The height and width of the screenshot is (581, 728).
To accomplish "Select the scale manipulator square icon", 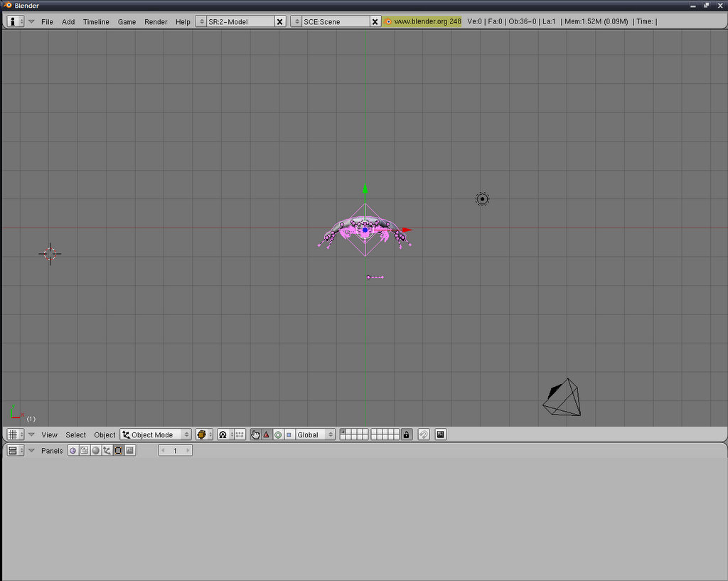I will tap(289, 435).
